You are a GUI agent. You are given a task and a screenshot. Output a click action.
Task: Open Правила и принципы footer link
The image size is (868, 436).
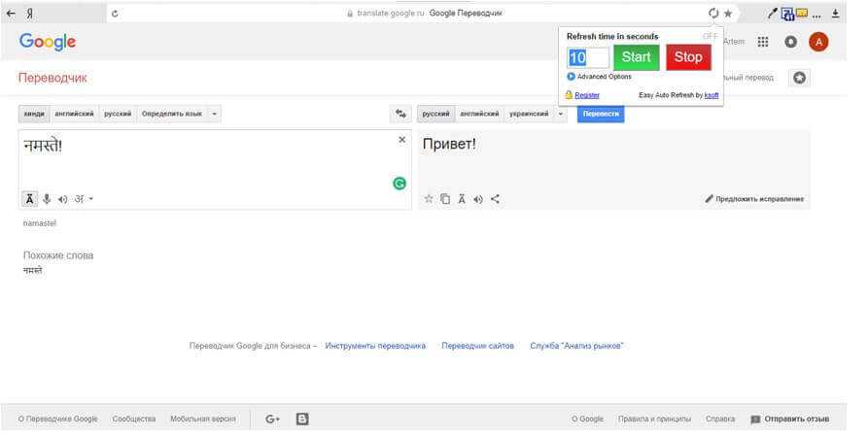[x=654, y=419]
